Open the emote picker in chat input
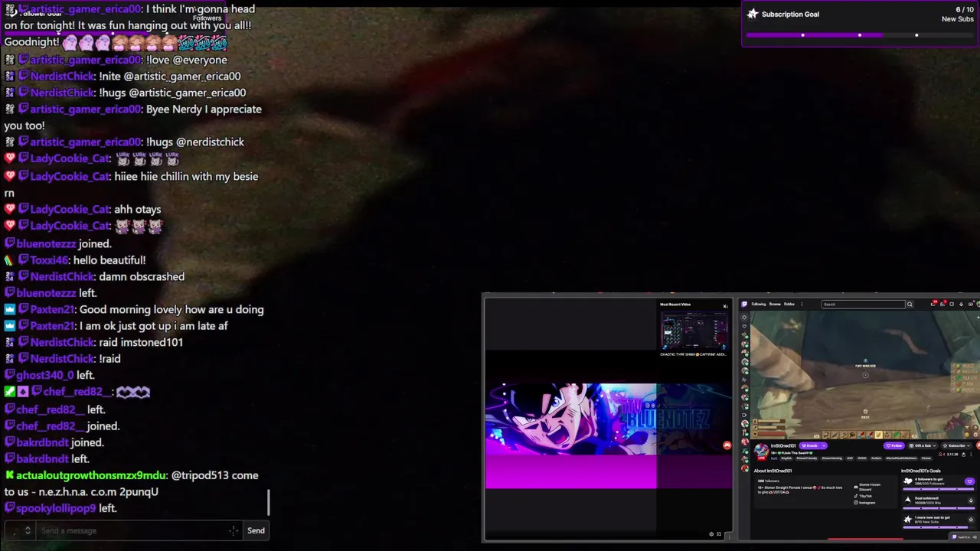This screenshot has width=980, height=551. point(234,530)
